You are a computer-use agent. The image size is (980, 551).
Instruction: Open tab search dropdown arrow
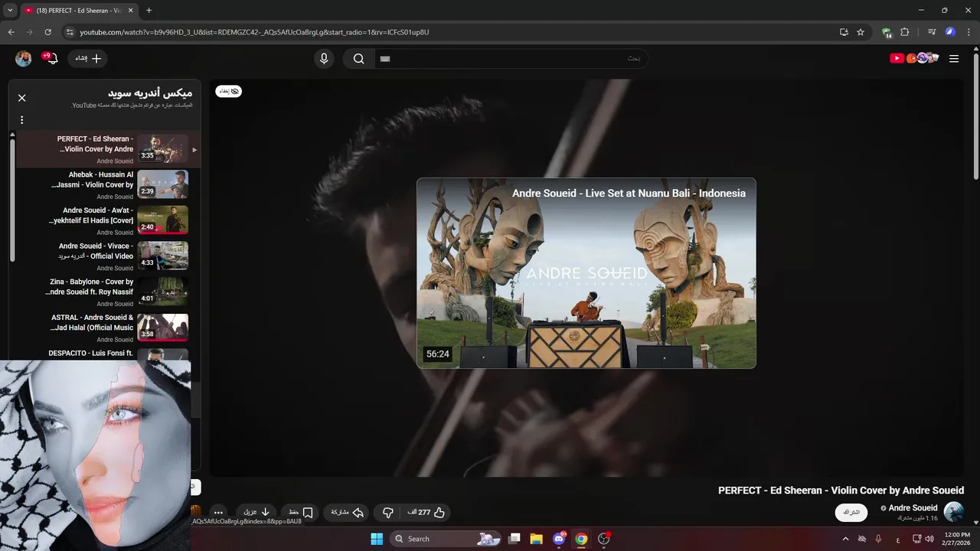click(10, 11)
